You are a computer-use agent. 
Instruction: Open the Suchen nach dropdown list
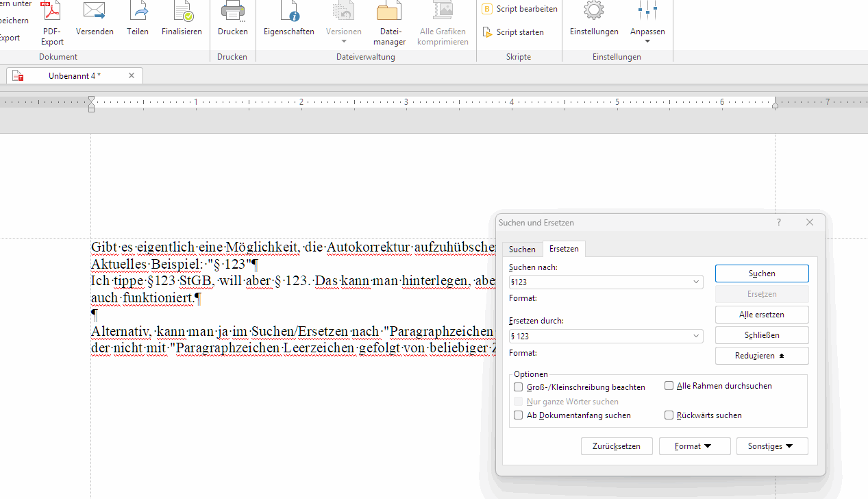pos(696,282)
